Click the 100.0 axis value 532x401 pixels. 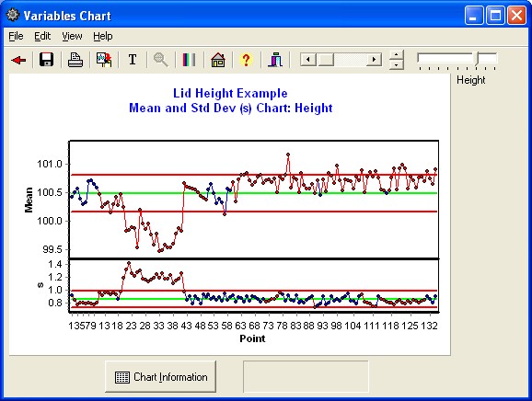50,221
